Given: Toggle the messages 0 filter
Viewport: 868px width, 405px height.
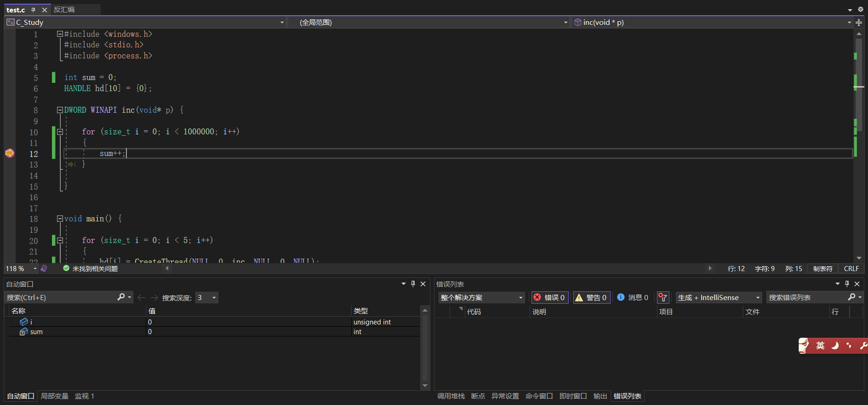Looking at the screenshot, I should click(x=633, y=298).
